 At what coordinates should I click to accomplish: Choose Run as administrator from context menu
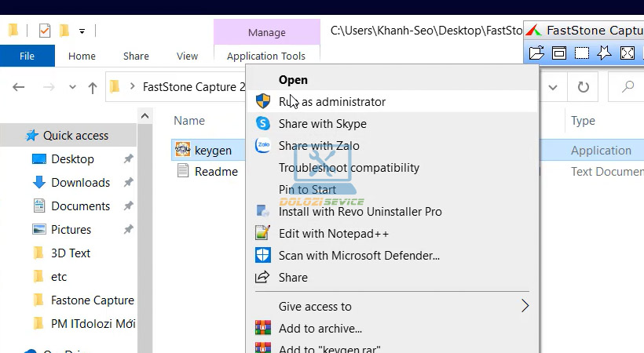click(x=331, y=102)
